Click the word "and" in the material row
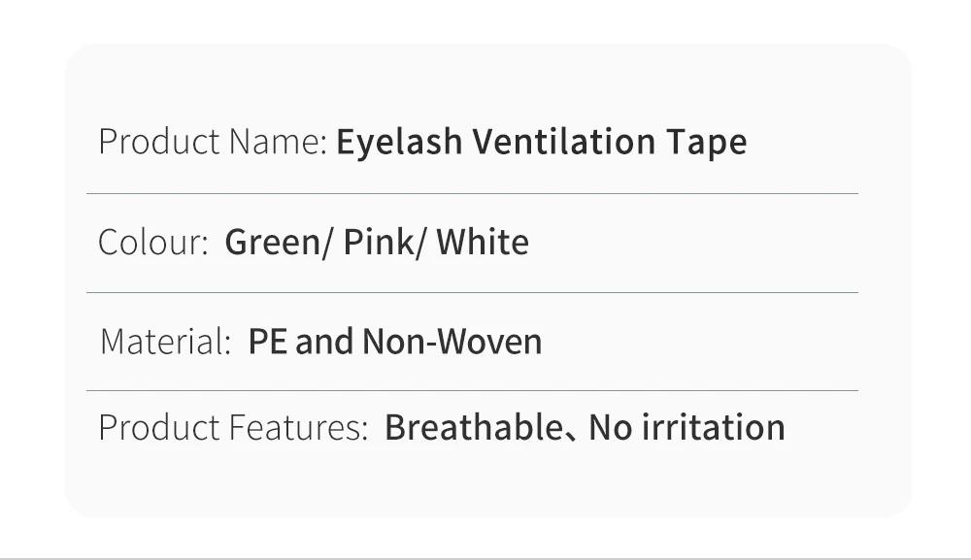Image resolution: width=971 pixels, height=560 pixels. click(324, 342)
